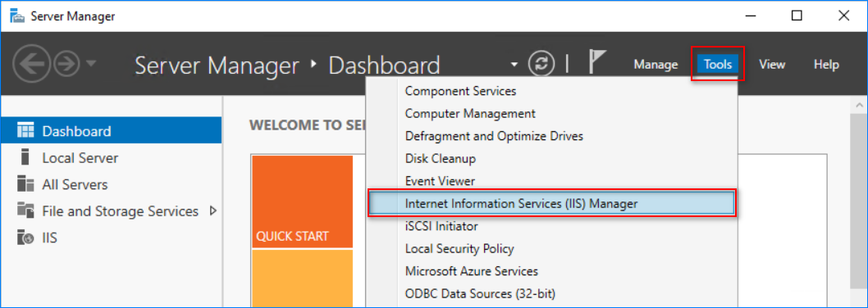Screen dimensions: 868x308
Task: Click the forward navigation arrow
Action: point(67,64)
